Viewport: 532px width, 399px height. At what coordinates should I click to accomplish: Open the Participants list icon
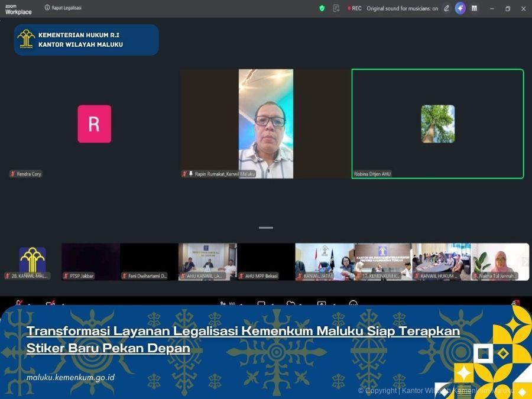tap(223, 303)
